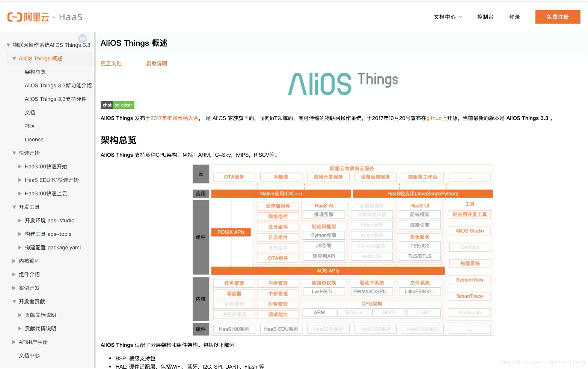Expand the HaaS100快速上云 arrow

coord(20,193)
